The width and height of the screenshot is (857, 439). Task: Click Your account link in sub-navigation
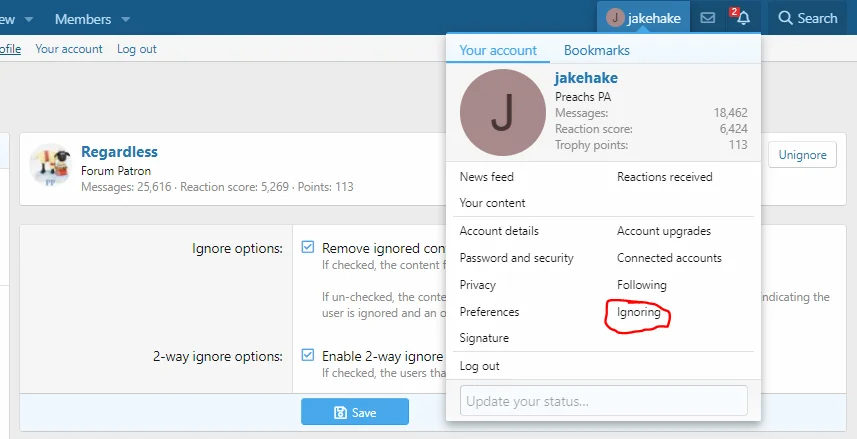click(x=69, y=49)
